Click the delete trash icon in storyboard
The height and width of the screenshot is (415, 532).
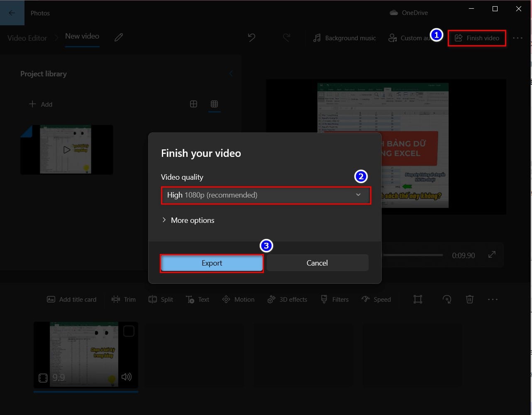pyautogui.click(x=470, y=299)
